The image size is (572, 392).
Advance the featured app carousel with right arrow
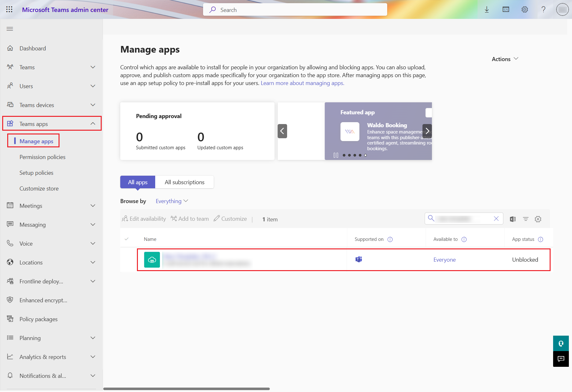[x=427, y=131]
